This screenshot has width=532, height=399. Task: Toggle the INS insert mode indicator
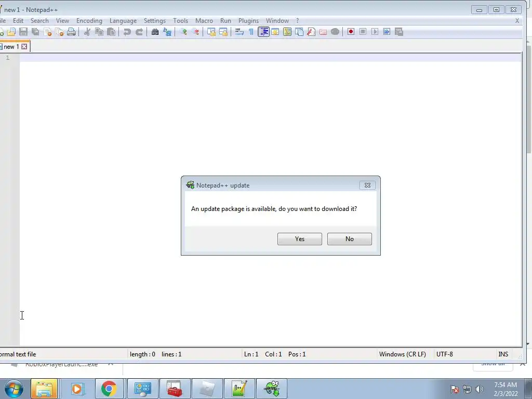tap(503, 354)
